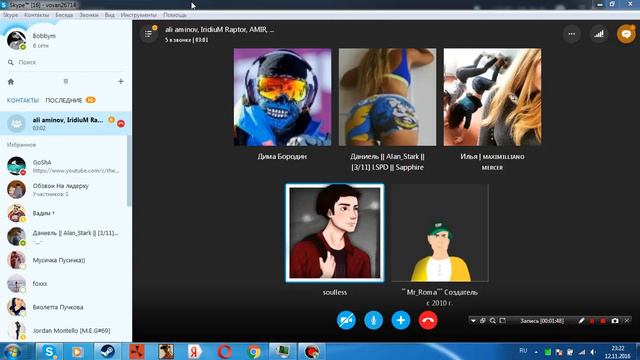The width and height of the screenshot is (640, 360).
Task: Select the soulless participant picture
Action: coord(335,233)
